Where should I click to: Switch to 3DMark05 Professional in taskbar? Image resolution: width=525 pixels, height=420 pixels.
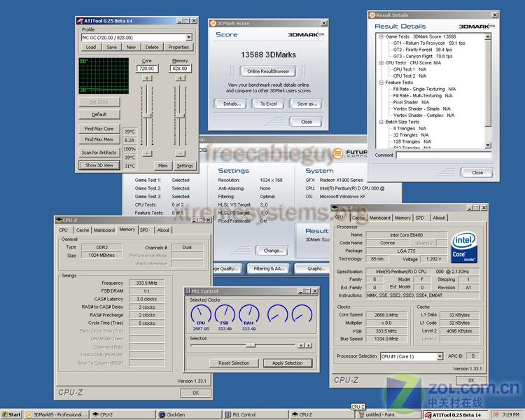pos(57,414)
